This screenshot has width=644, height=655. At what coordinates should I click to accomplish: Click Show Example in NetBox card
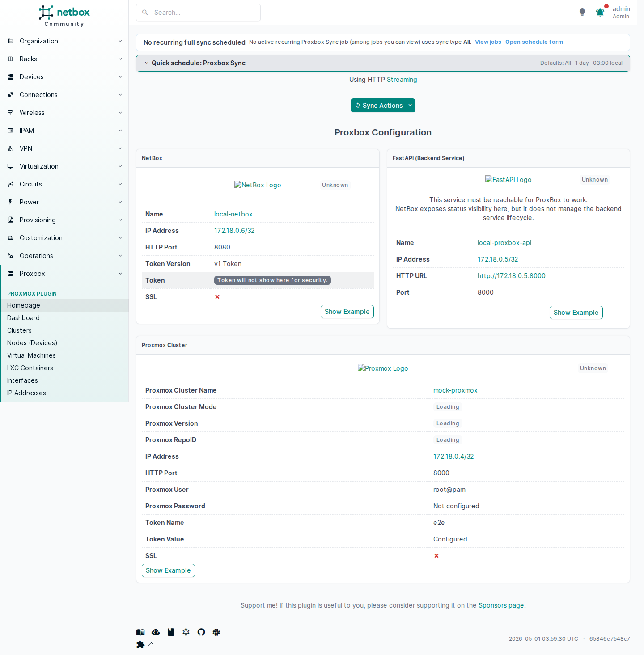347,312
